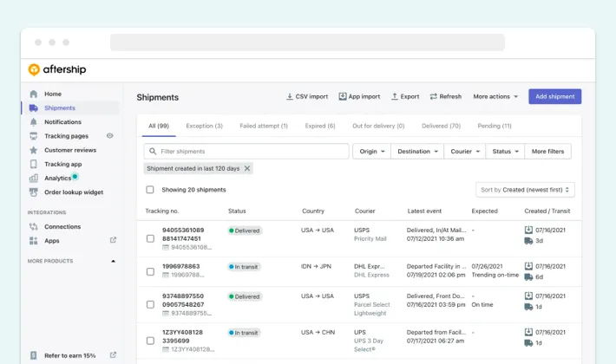The image size is (616, 364).
Task: Click transit truck icon showing 3d
Action: pyautogui.click(x=528, y=241)
